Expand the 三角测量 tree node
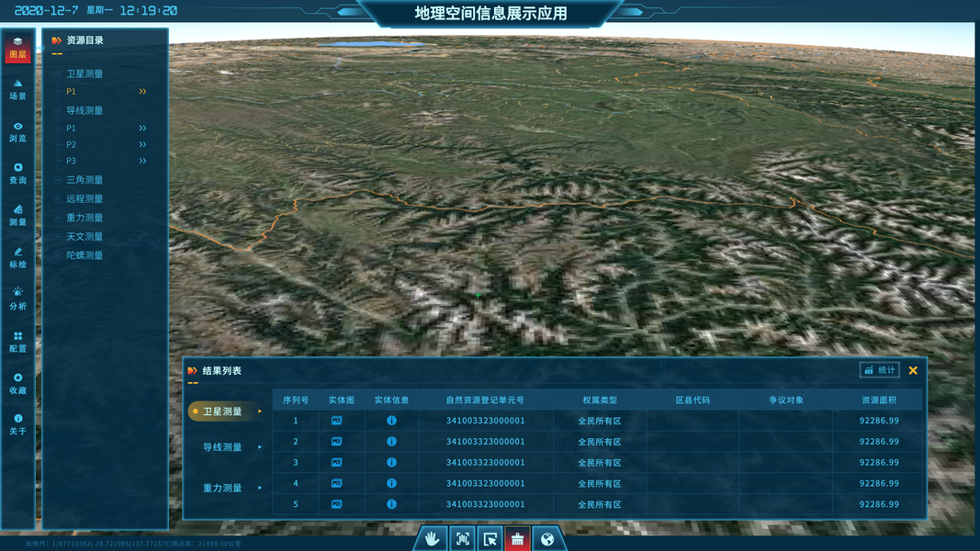The height and width of the screenshot is (551, 980). [58, 180]
